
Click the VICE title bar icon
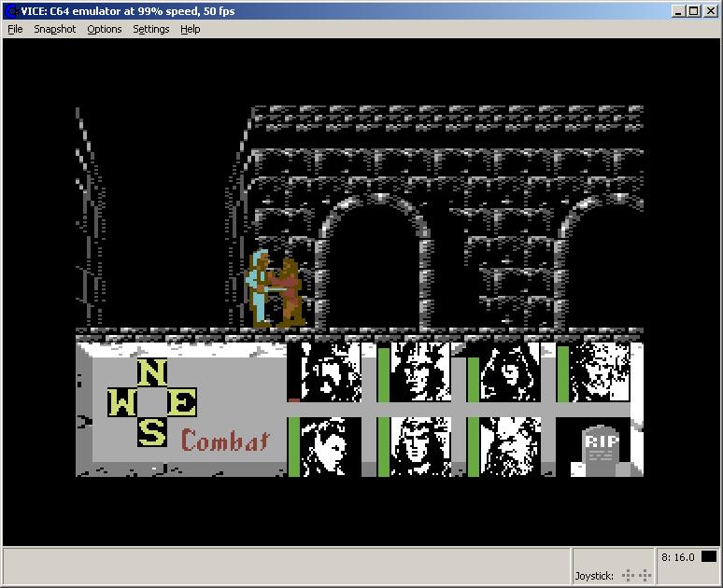click(x=11, y=11)
